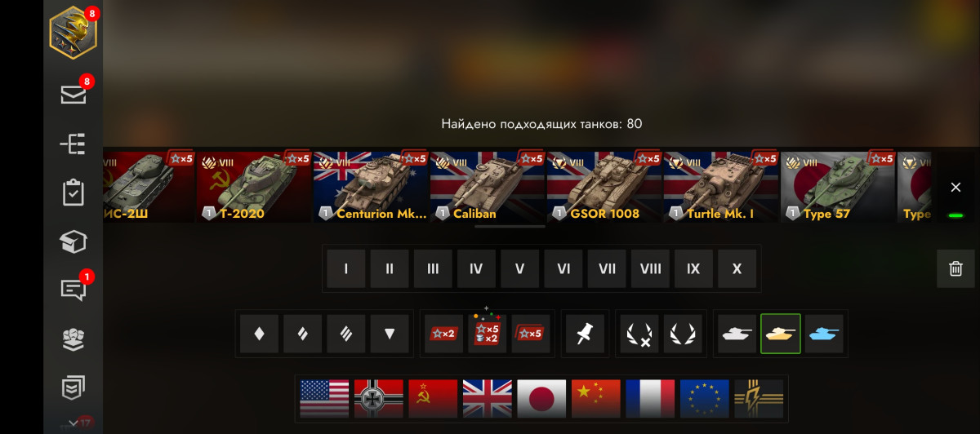The height and width of the screenshot is (434, 980).
Task: Select the USSR flag nation filter
Action: (433, 398)
